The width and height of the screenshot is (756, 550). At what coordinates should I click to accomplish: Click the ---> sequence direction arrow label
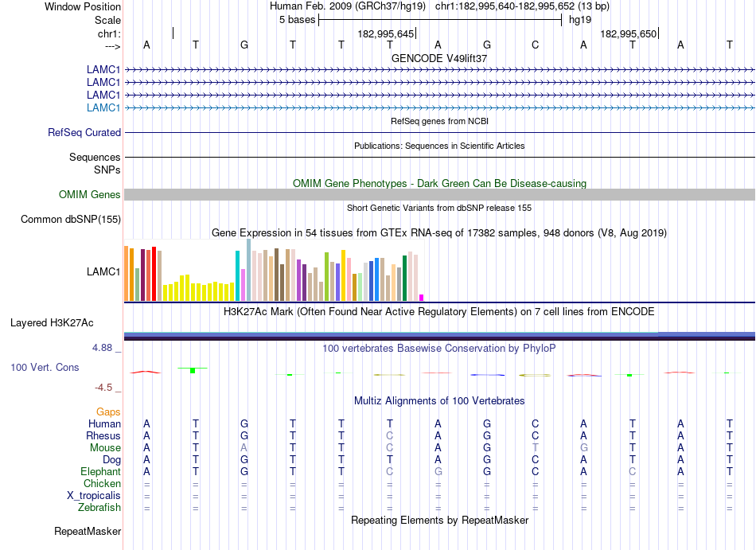(112, 46)
